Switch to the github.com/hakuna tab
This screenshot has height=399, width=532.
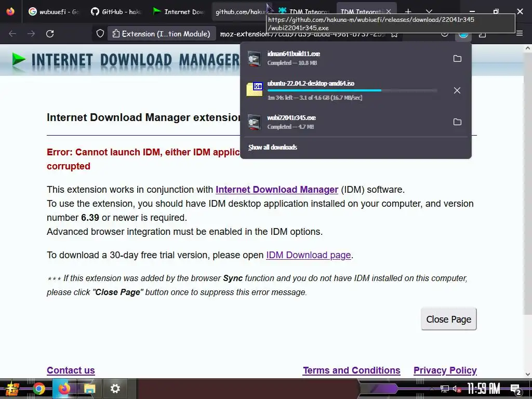coord(241,11)
